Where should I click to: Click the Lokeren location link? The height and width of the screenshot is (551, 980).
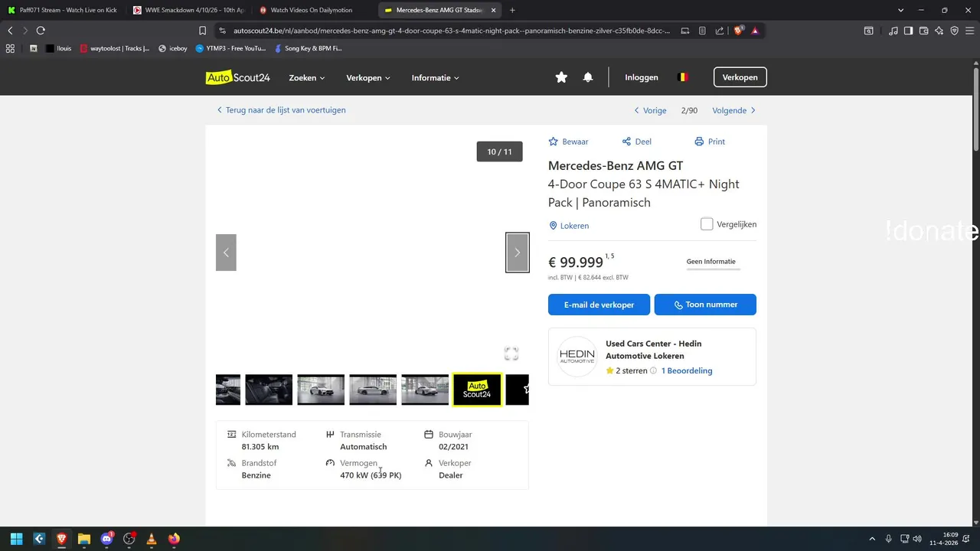point(569,226)
